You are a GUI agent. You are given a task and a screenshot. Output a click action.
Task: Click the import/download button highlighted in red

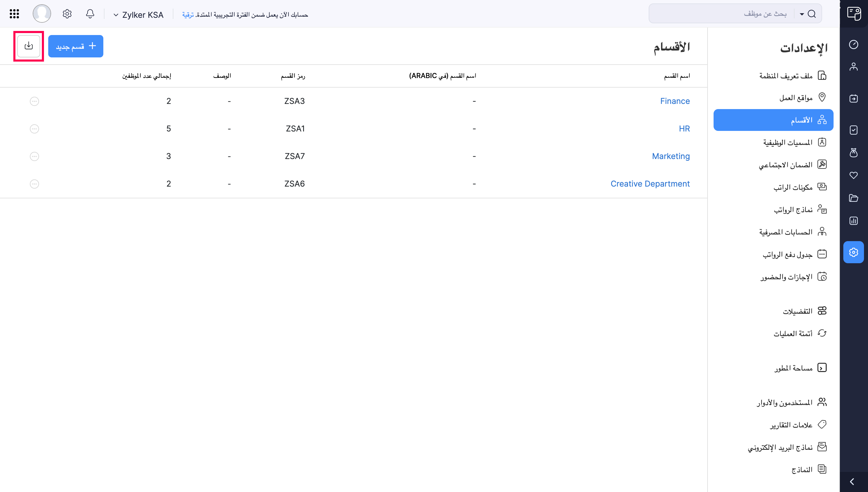28,46
